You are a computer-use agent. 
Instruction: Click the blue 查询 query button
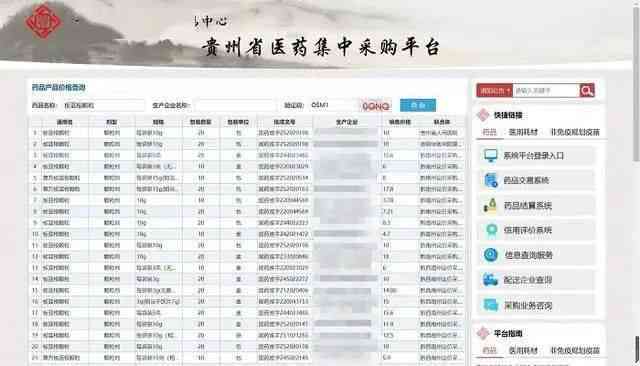[418, 105]
